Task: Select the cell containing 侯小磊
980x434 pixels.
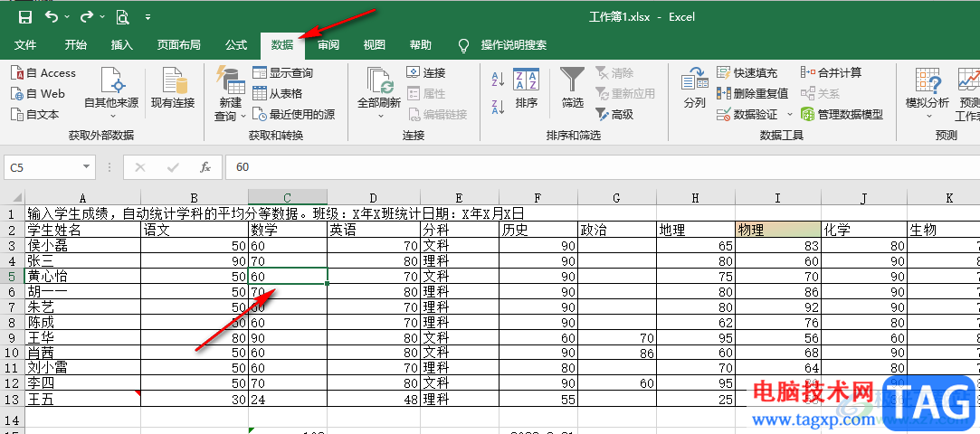Action: pyautogui.click(x=82, y=245)
